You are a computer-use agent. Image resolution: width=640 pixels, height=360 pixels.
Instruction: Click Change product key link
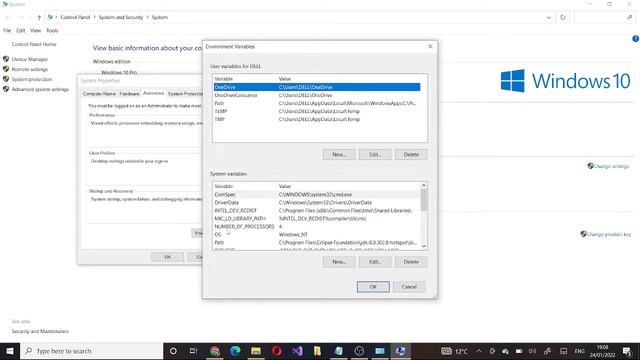pyautogui.click(x=609, y=234)
